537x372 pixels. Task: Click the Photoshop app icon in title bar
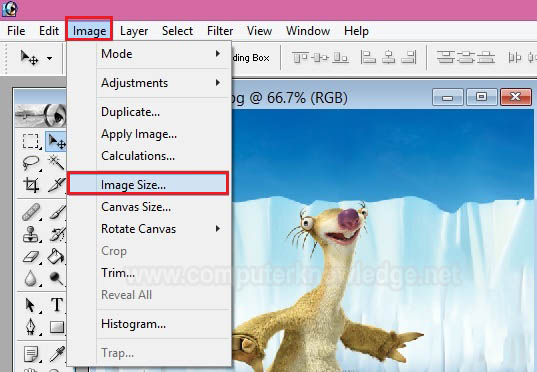[9, 9]
